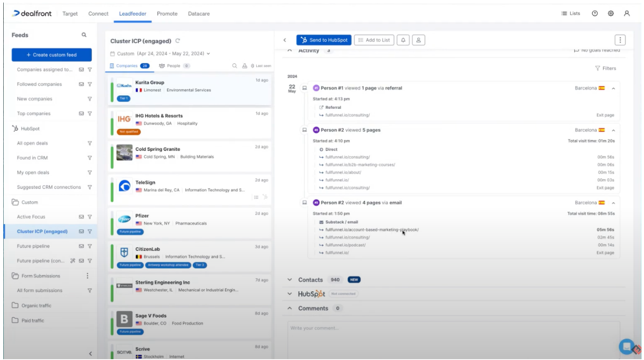Open settings gear in top bar
The width and height of the screenshot is (644, 360).
coord(611,13)
